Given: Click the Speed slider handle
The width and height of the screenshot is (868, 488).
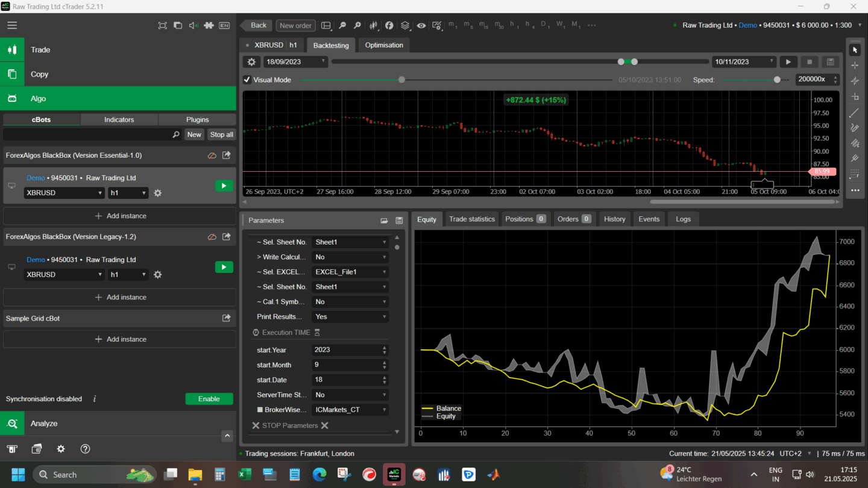Looking at the screenshot, I should (777, 80).
